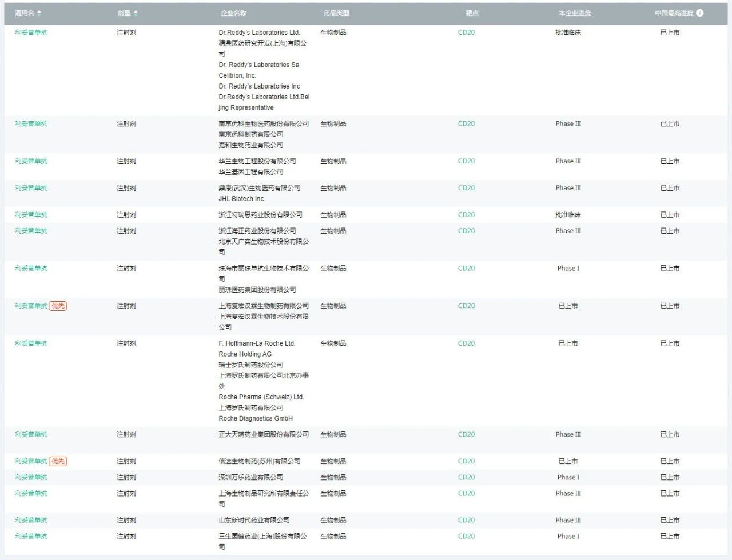Click the 药品类型 column header
The width and height of the screenshot is (732, 560).
point(336,13)
